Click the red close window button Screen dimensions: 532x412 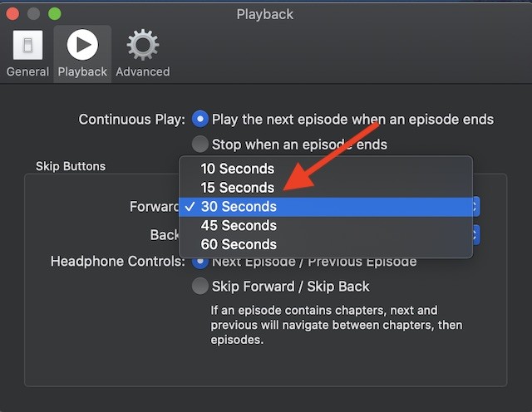(12, 14)
